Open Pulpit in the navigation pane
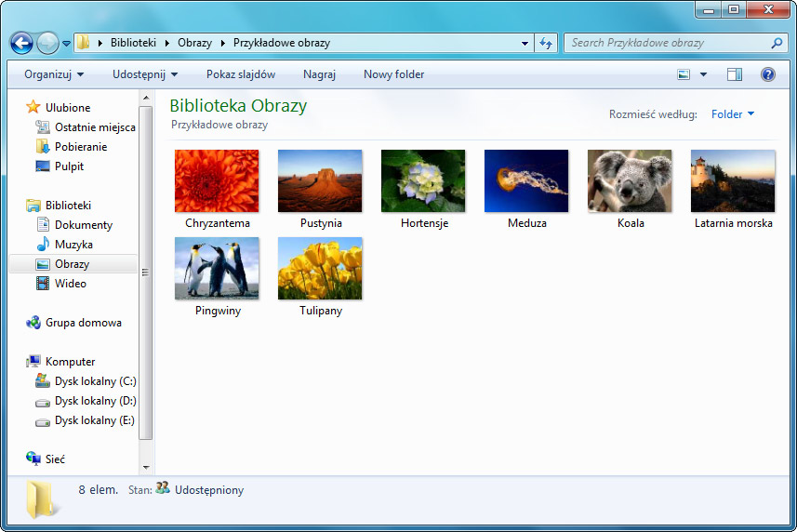The height and width of the screenshot is (532, 797). click(69, 166)
